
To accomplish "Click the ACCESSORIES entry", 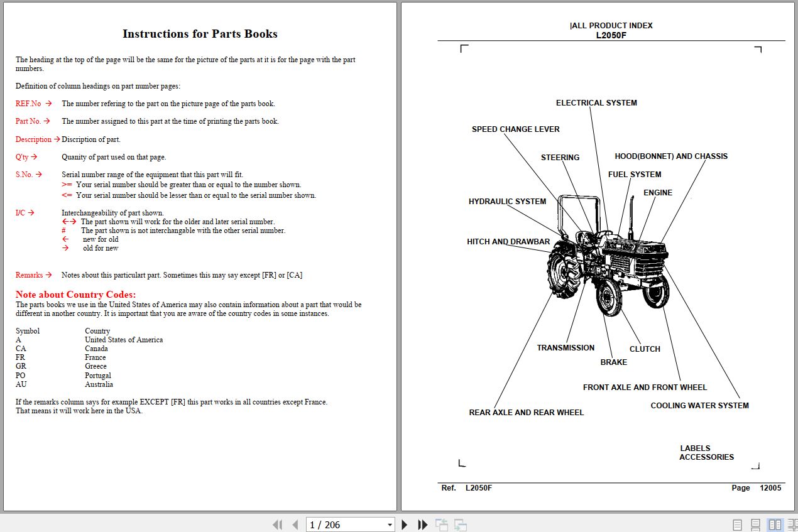I will [707, 457].
